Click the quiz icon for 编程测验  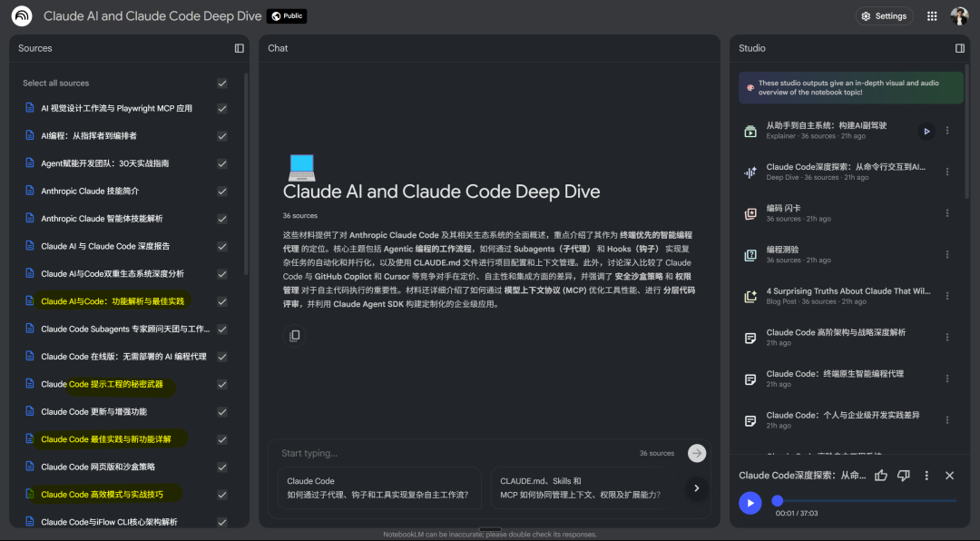point(750,255)
